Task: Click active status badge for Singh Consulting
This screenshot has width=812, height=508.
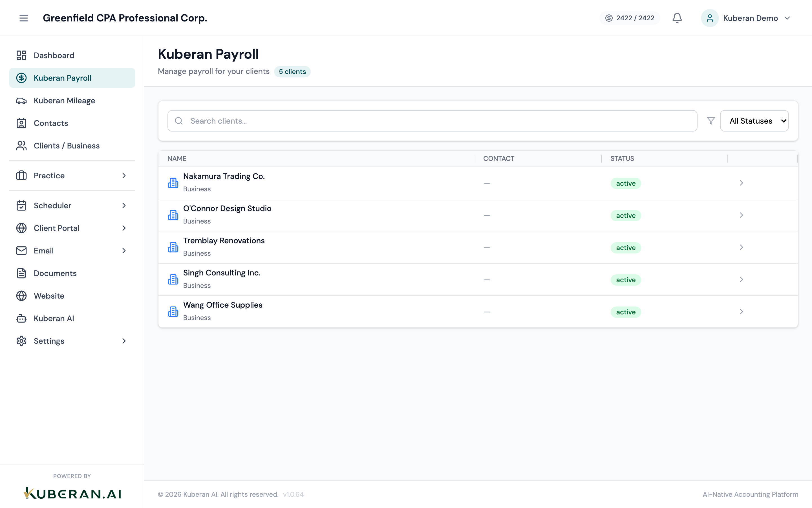Action: (625, 280)
